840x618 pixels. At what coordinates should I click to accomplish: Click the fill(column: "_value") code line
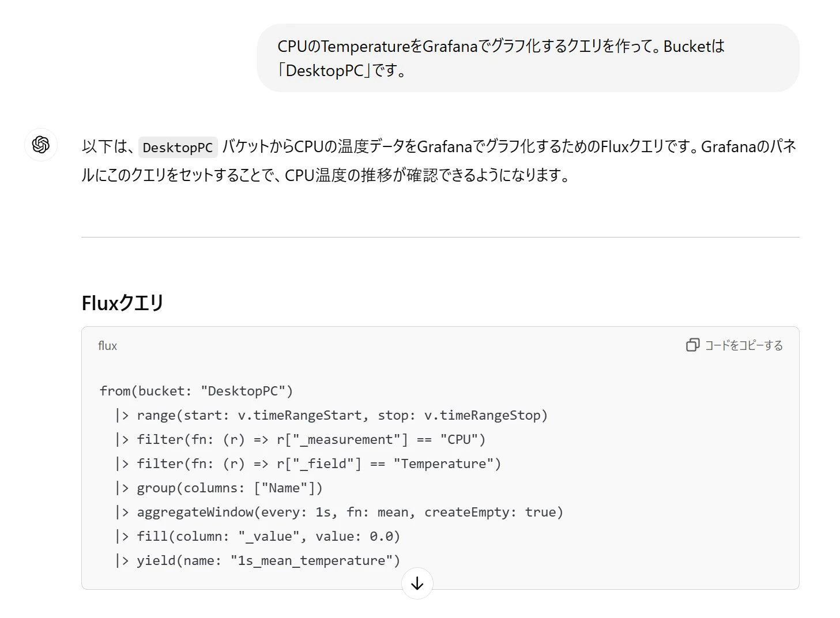pyautogui.click(x=257, y=536)
